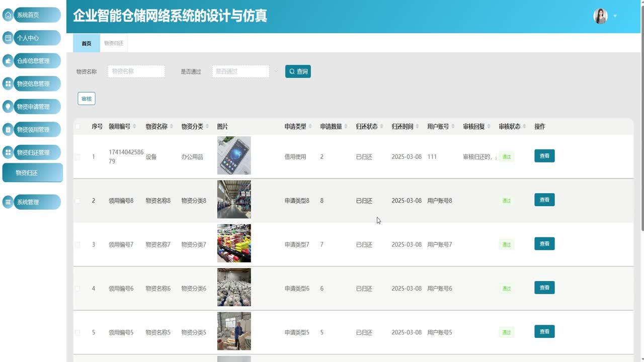Click 查看 for row 领用编号6
The height and width of the screenshot is (362, 644).
point(544,288)
